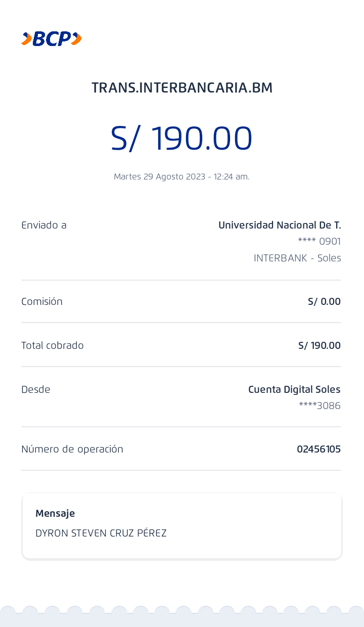Click the Comisión label
Image resolution: width=364 pixels, height=627 pixels.
(42, 301)
